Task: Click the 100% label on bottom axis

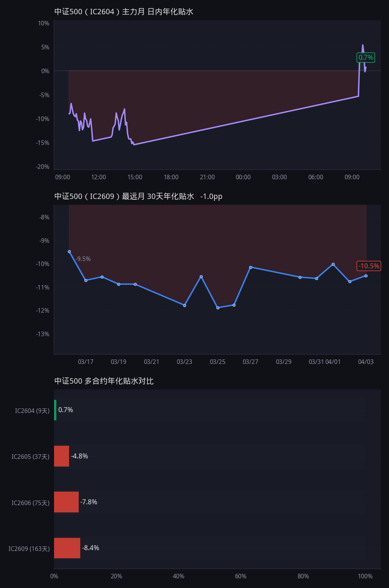Action: [x=365, y=576]
